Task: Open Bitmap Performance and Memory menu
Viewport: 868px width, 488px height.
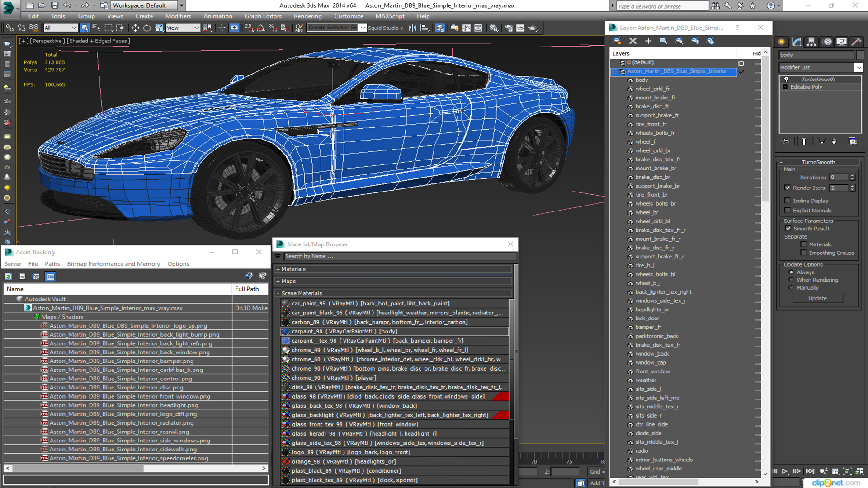Action: pos(113,264)
